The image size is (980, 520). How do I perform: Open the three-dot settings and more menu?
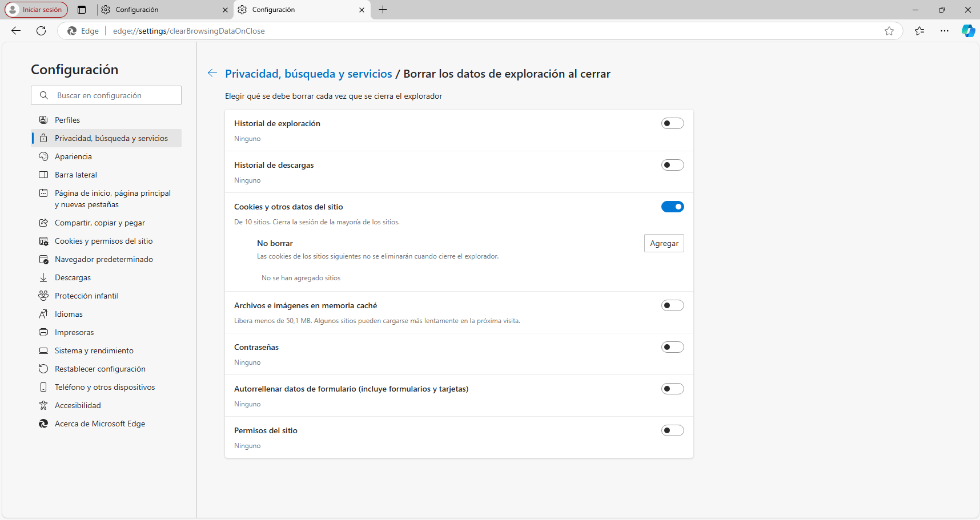coord(945,31)
